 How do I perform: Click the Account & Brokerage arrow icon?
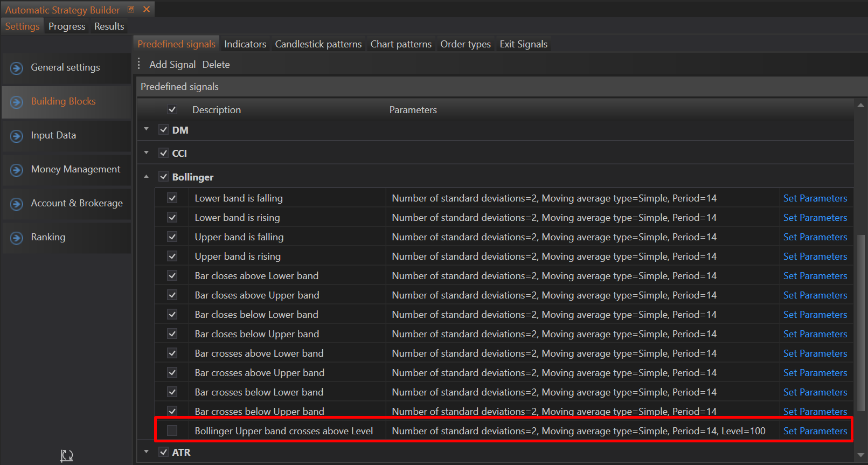pyautogui.click(x=17, y=204)
